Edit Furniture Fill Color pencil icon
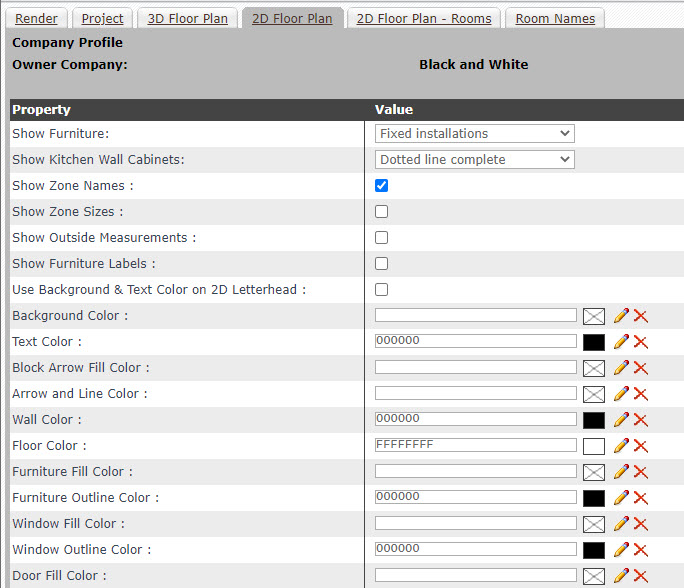 click(x=621, y=472)
